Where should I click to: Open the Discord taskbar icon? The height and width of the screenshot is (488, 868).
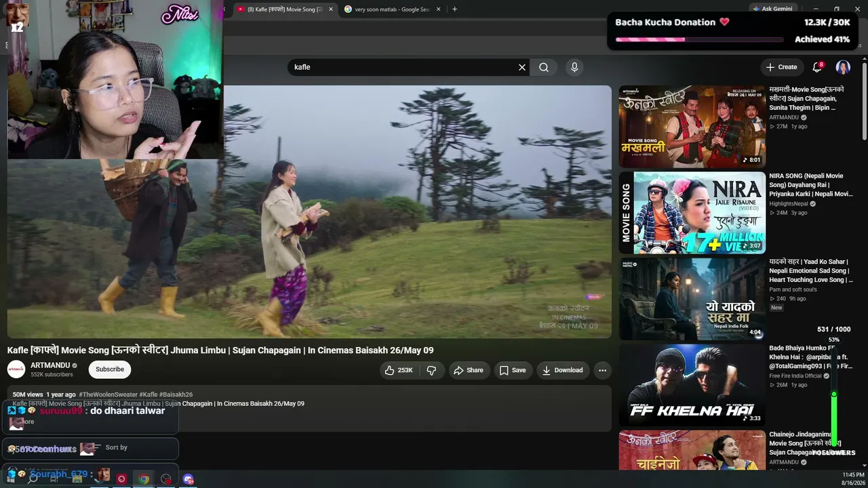click(189, 479)
